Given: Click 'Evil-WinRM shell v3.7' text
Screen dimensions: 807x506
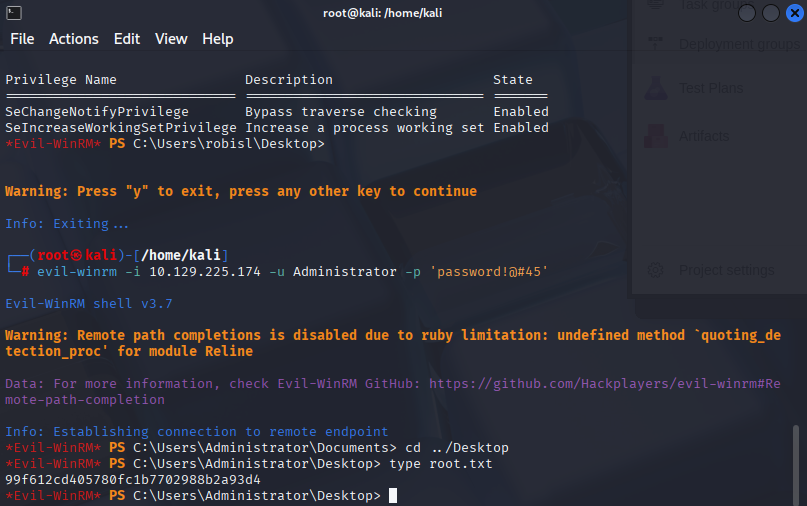Looking at the screenshot, I should [89, 304].
